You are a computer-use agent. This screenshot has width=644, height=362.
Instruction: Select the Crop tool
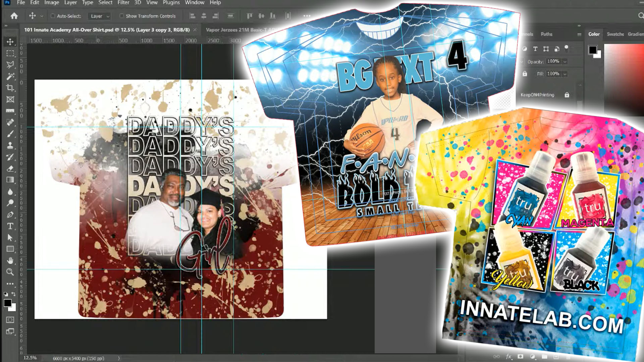10,88
